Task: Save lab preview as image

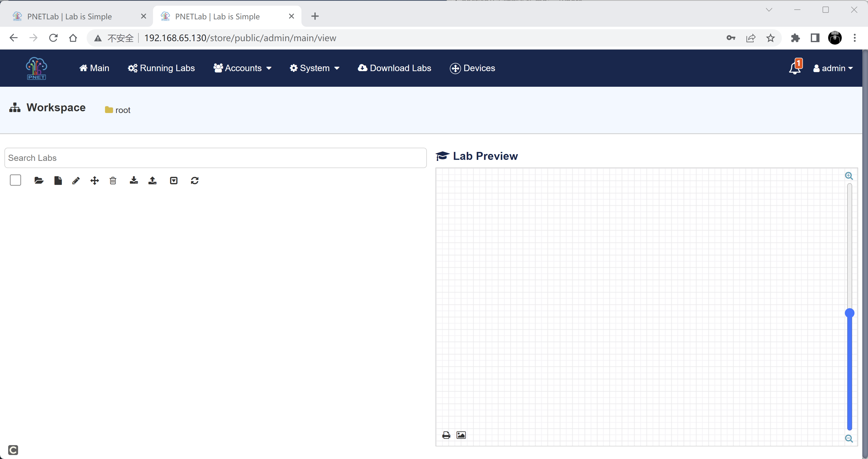Action: pyautogui.click(x=461, y=435)
